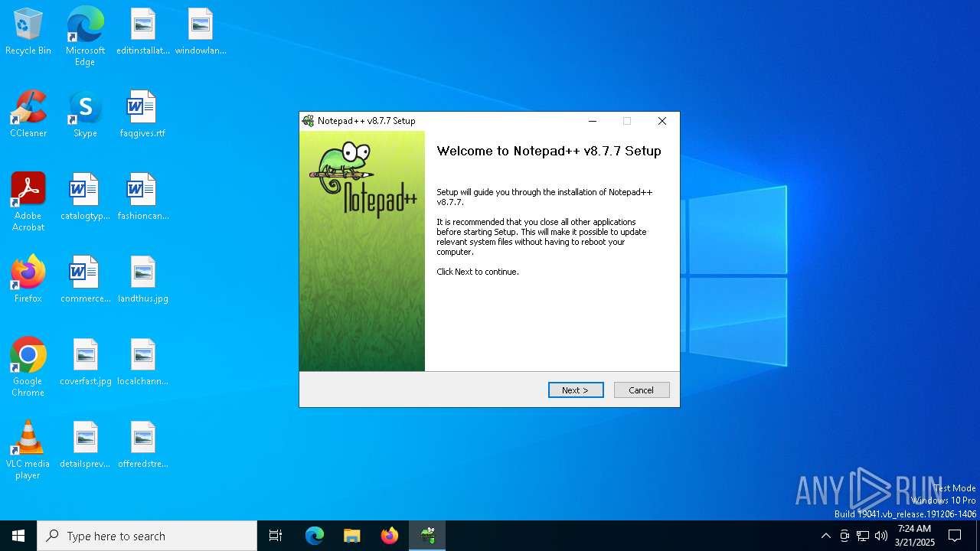Click the 'Welcome to Notepad++ v8.7.7 Setup' heading
Screen dimensions: 980x551
pyautogui.click(x=549, y=151)
